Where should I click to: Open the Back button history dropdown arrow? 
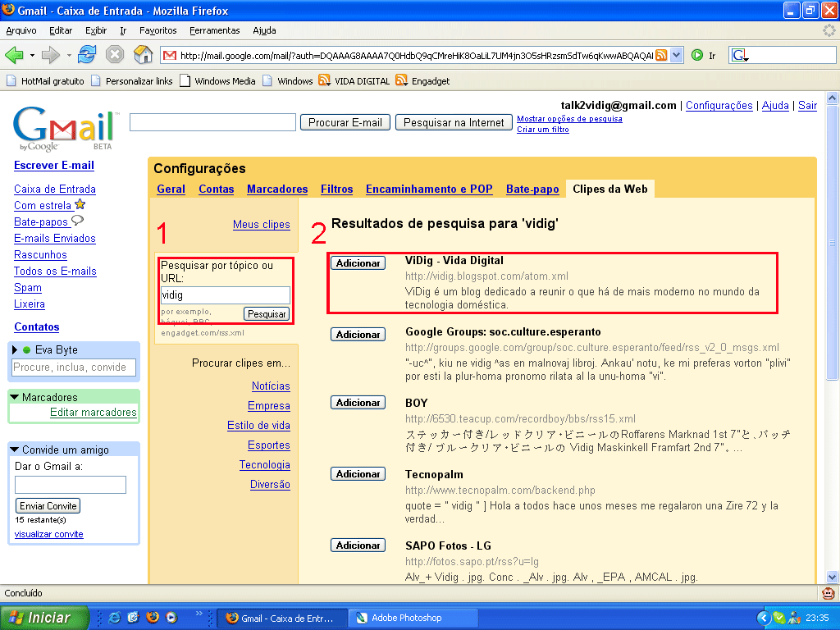32,55
